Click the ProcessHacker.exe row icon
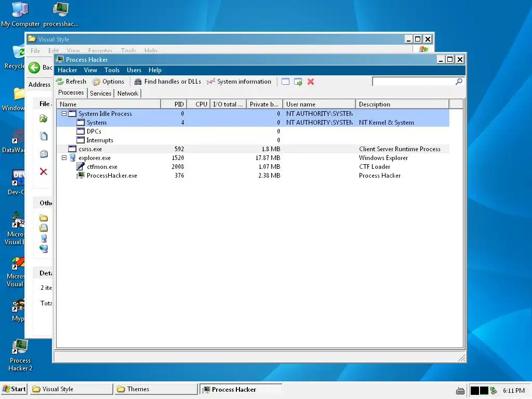532x399 pixels. coord(81,175)
